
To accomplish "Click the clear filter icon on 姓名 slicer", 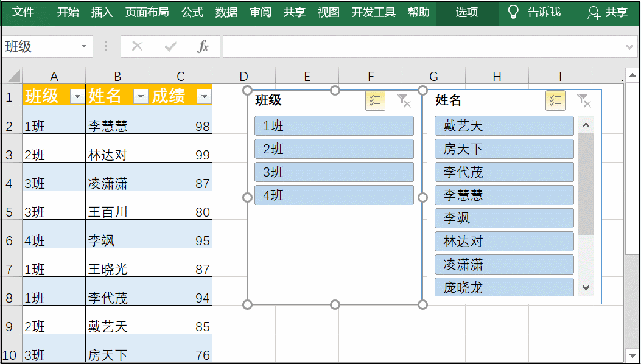I will click(x=583, y=100).
